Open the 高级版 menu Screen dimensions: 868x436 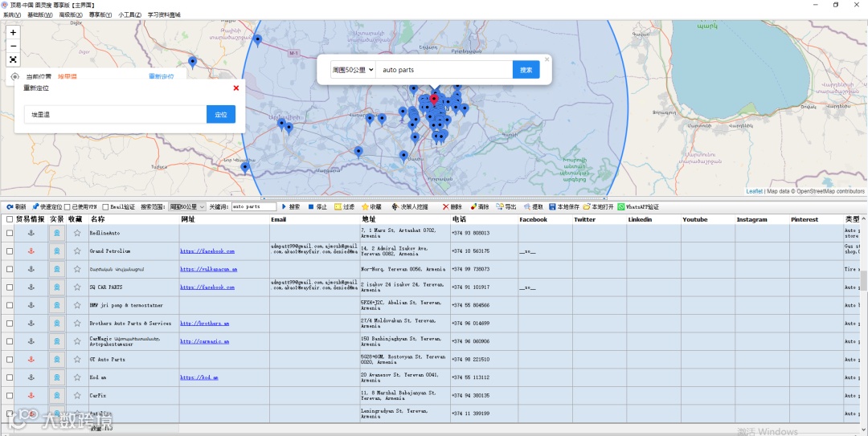pos(70,14)
